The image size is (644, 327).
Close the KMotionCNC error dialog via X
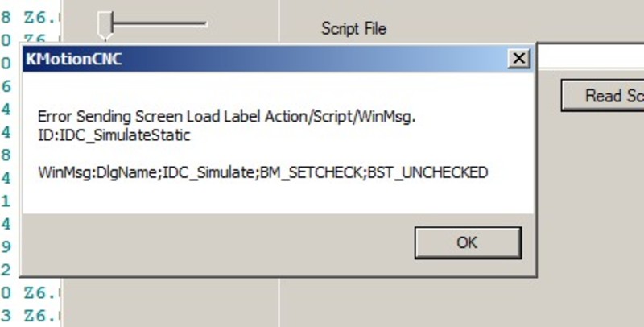coord(519,59)
